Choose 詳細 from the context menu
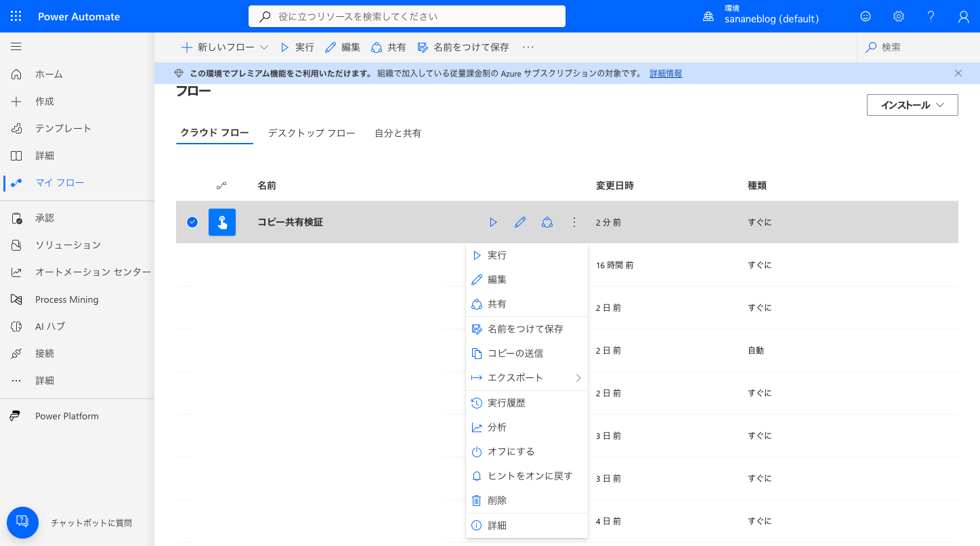The width and height of the screenshot is (980, 546). [x=527, y=526]
